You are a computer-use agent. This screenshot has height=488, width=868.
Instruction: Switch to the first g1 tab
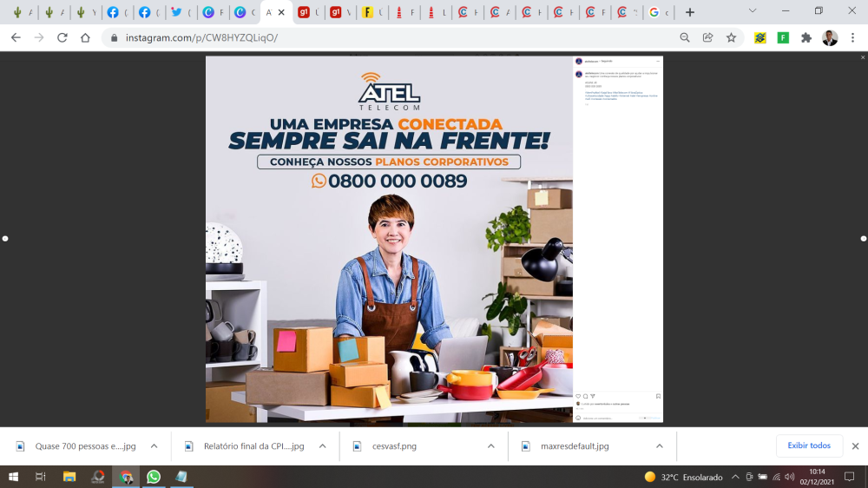tap(308, 12)
